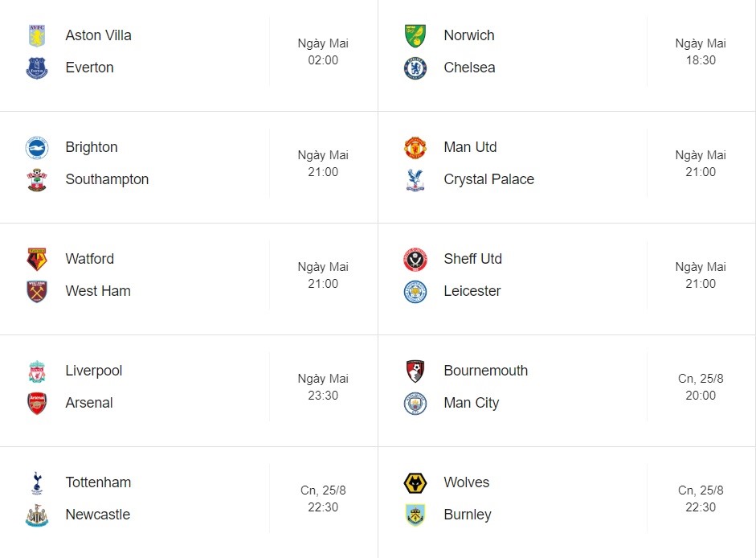Click the Crystal Palace eagle crest
Image resolution: width=756 pixels, height=558 pixels.
coord(415,179)
